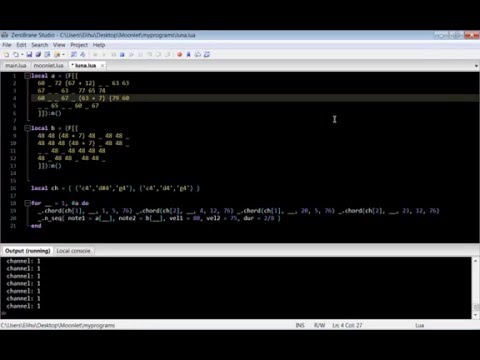
Task: Open the project directory dropdown arrow
Action: (x=63, y=54)
